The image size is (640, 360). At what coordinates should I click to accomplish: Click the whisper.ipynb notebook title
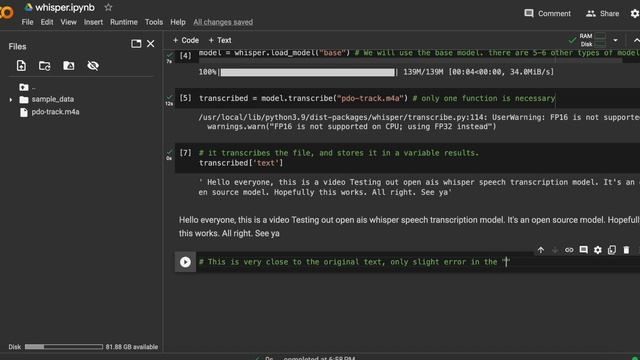tap(65, 7)
